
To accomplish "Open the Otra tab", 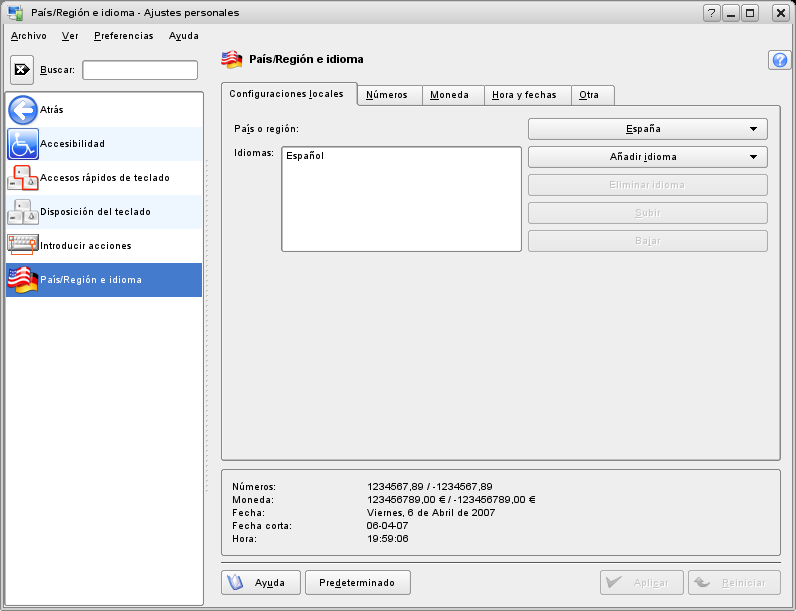I will pyautogui.click(x=589, y=95).
